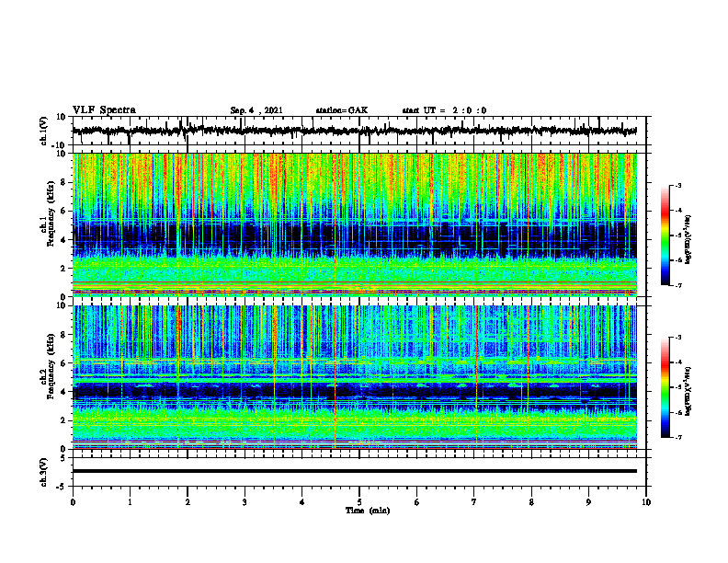
Task: Click the "2" kHz tick on ch.1 frequency axis
Action: 63,268
